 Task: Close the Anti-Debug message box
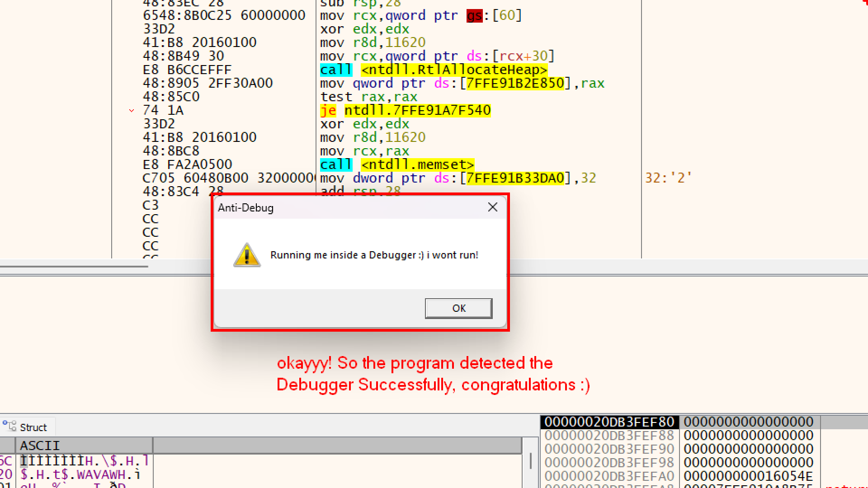pos(492,207)
